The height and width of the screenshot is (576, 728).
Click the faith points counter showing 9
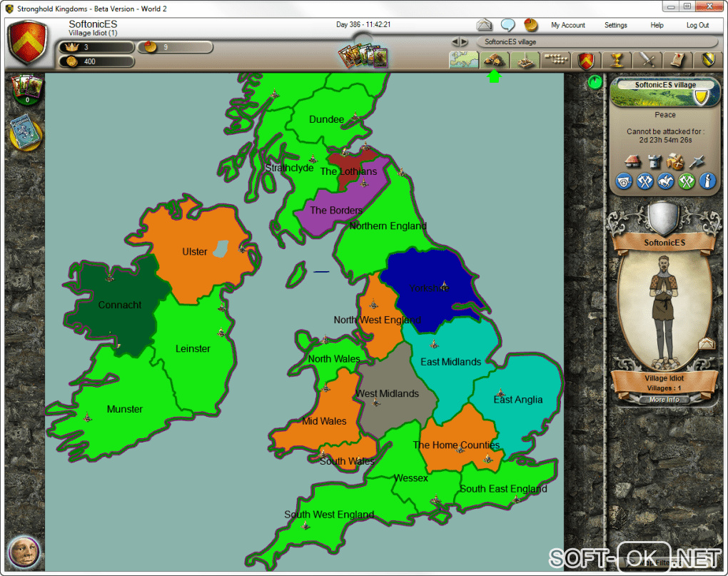(175, 47)
